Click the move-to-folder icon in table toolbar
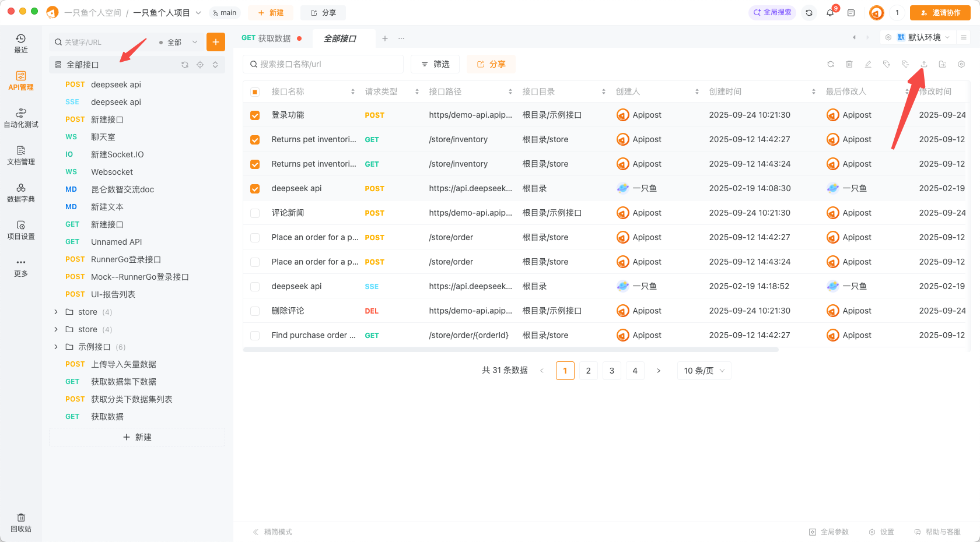980x542 pixels. click(x=943, y=64)
